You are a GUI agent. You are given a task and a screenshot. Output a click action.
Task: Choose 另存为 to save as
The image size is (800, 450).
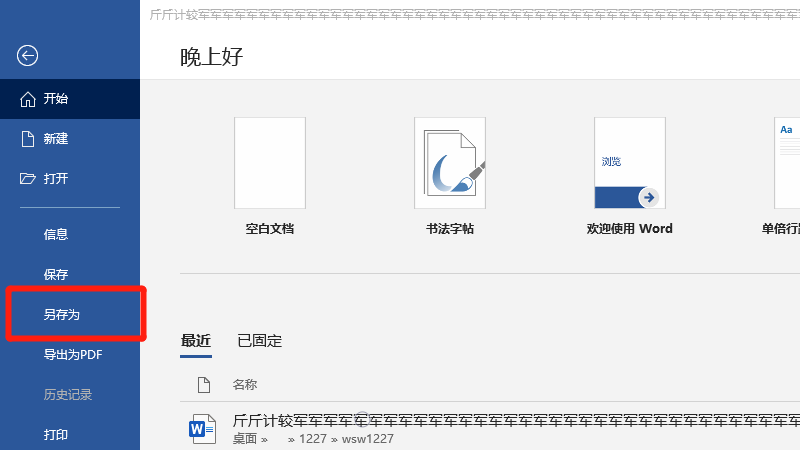62,314
